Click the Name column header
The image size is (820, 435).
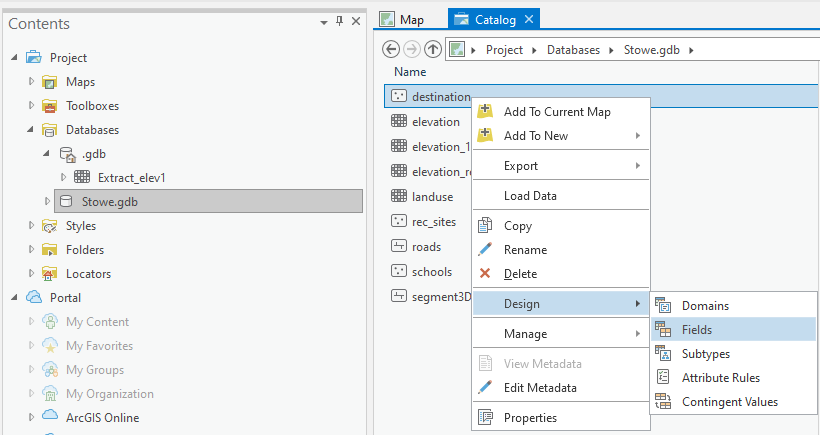click(x=410, y=72)
